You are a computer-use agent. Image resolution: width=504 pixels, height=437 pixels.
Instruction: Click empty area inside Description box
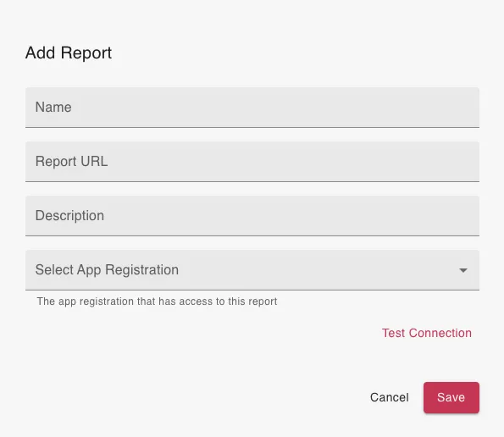290,216
